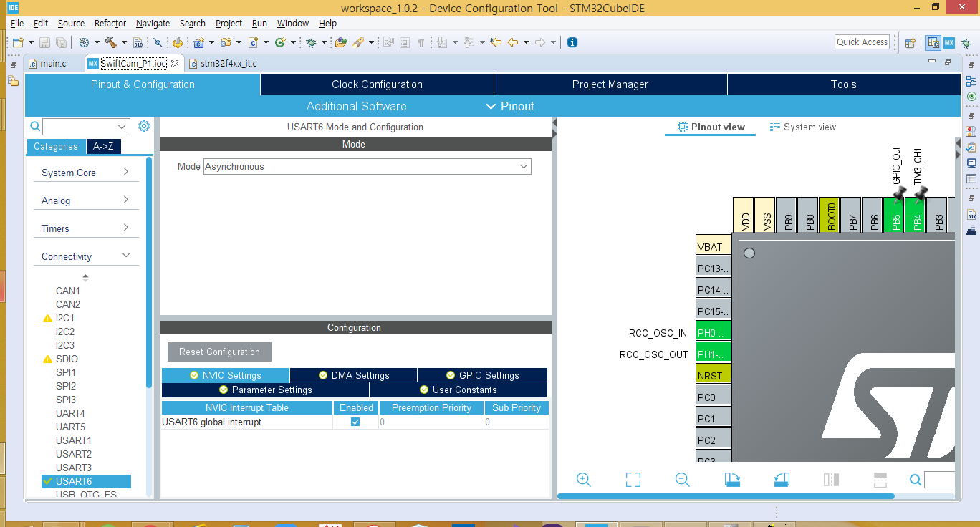980x527 pixels.
Task: Click the New file toolbar icon
Action: tap(18, 42)
